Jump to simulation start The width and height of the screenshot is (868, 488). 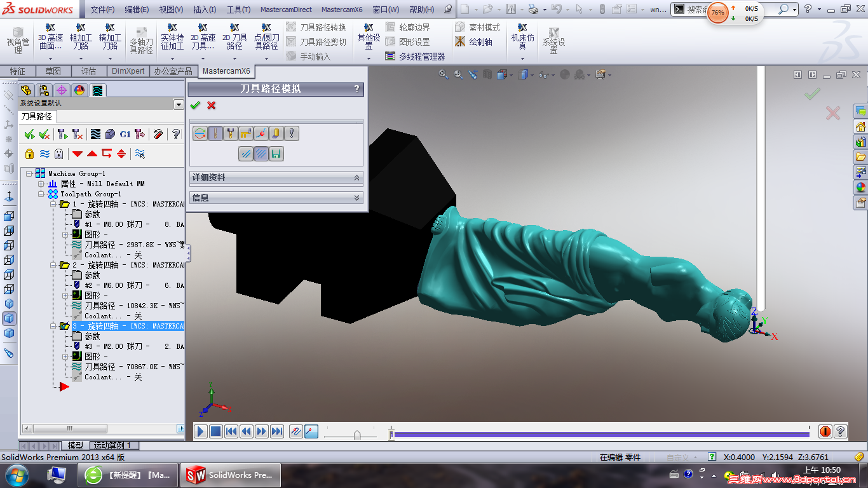[231, 431]
